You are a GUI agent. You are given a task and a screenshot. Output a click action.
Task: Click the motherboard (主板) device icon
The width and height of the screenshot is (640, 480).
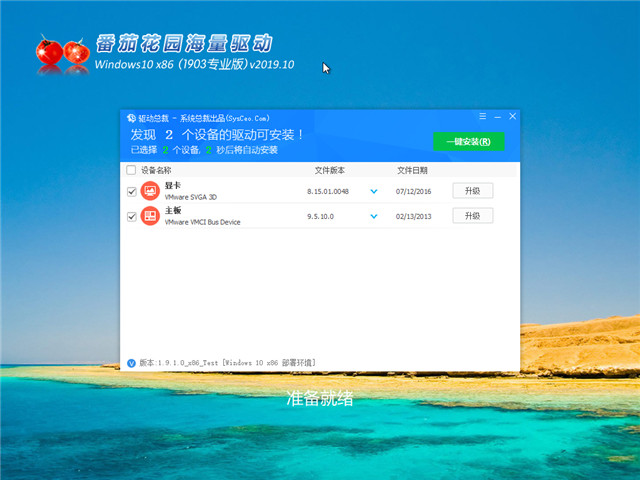(150, 216)
